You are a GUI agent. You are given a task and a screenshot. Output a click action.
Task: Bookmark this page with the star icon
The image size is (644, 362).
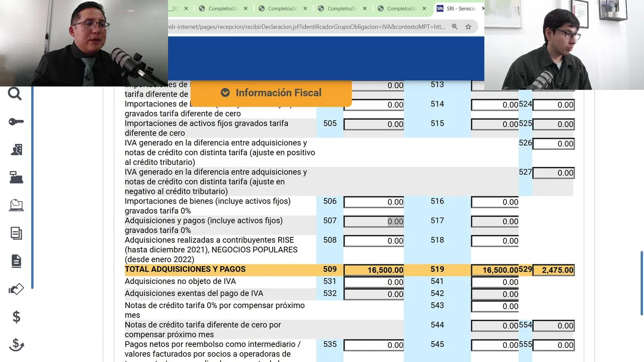pos(468,27)
